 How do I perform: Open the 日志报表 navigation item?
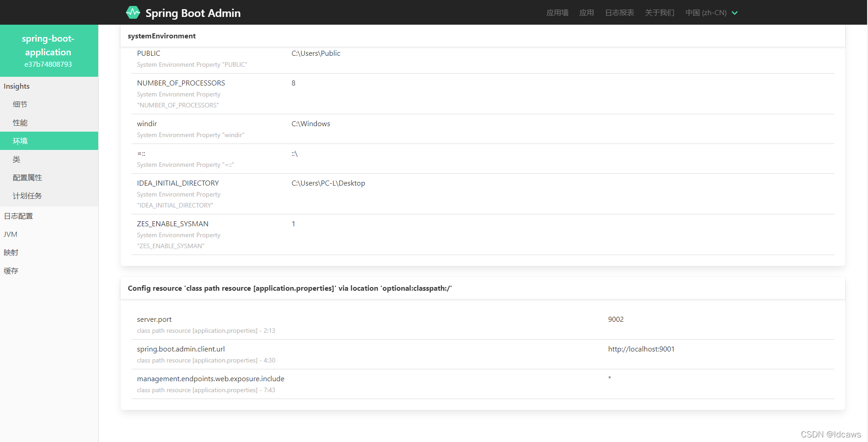point(620,13)
